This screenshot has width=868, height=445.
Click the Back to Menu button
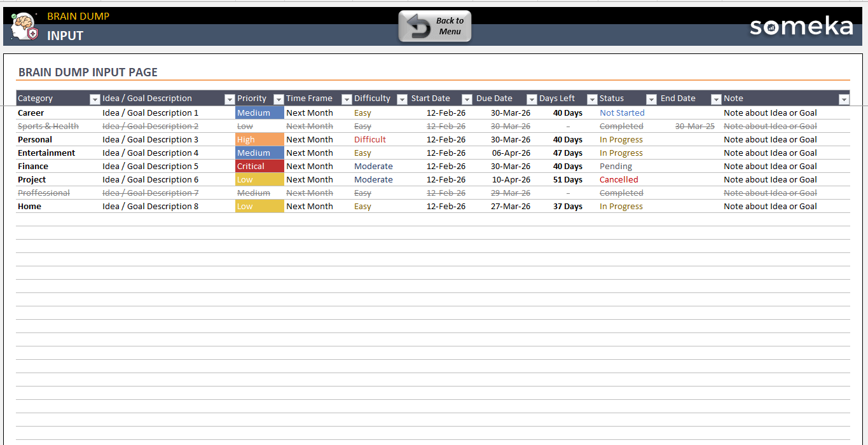(x=435, y=27)
